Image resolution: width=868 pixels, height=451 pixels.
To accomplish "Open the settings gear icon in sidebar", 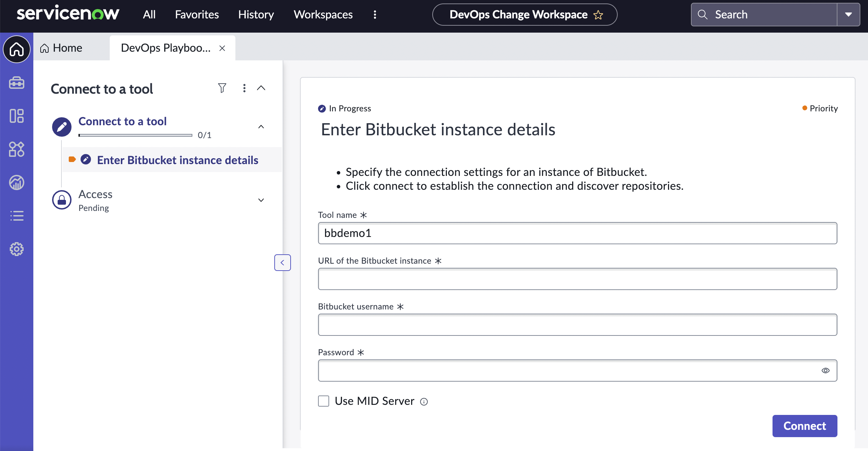I will pos(17,249).
